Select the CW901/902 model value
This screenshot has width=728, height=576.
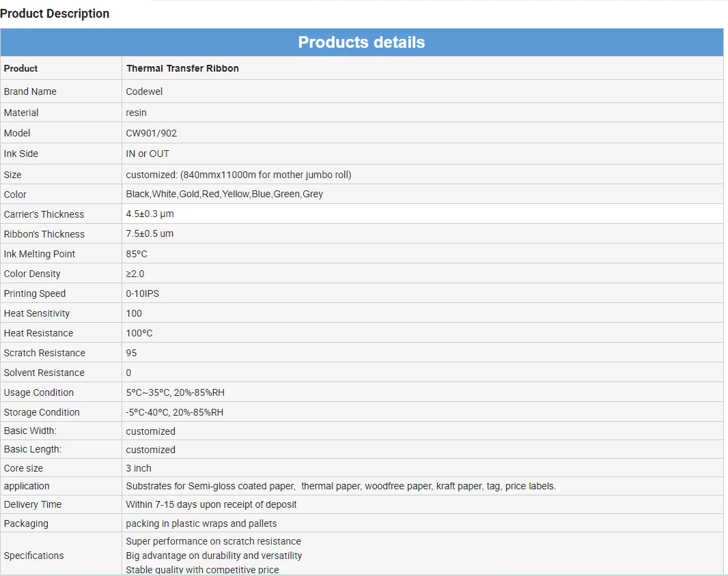point(151,133)
